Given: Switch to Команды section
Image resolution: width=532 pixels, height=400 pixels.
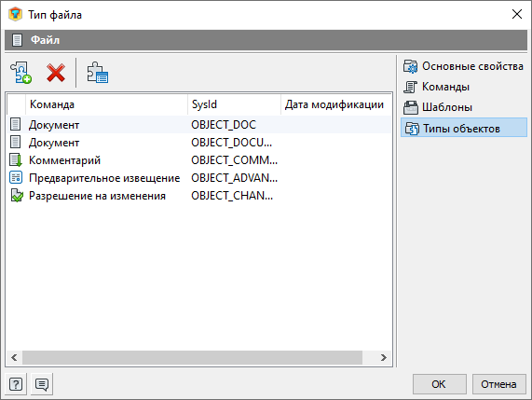Looking at the screenshot, I should click(x=436, y=87).
